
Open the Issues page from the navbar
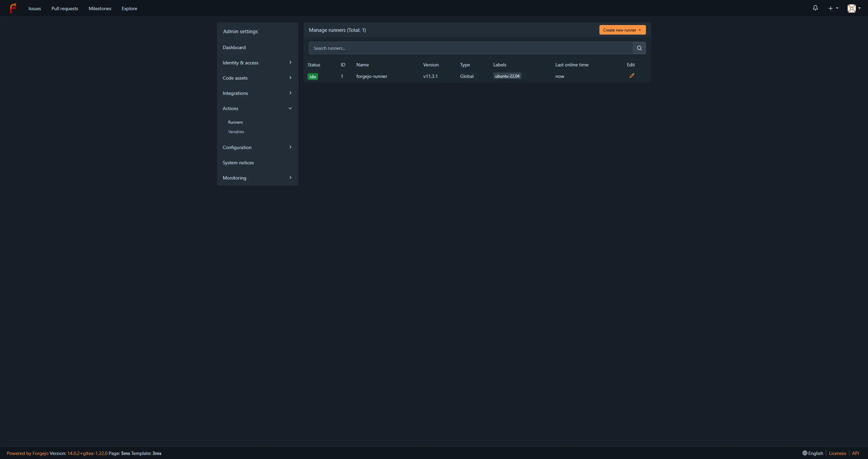[34, 8]
